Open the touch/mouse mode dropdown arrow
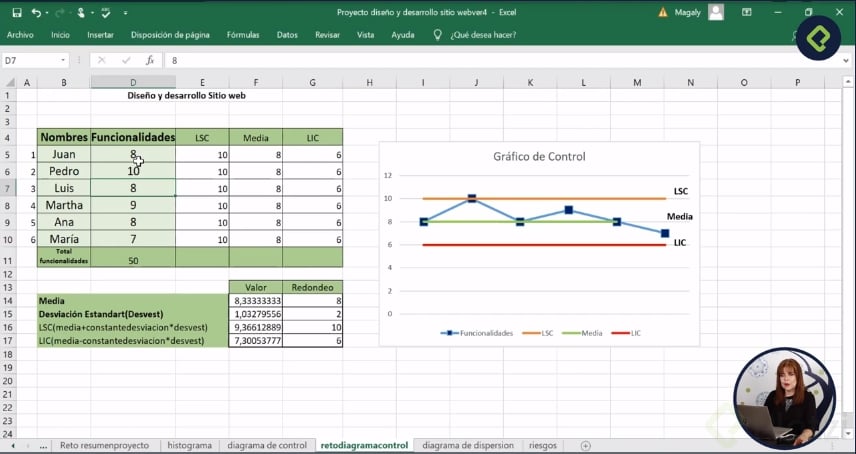 (92, 13)
